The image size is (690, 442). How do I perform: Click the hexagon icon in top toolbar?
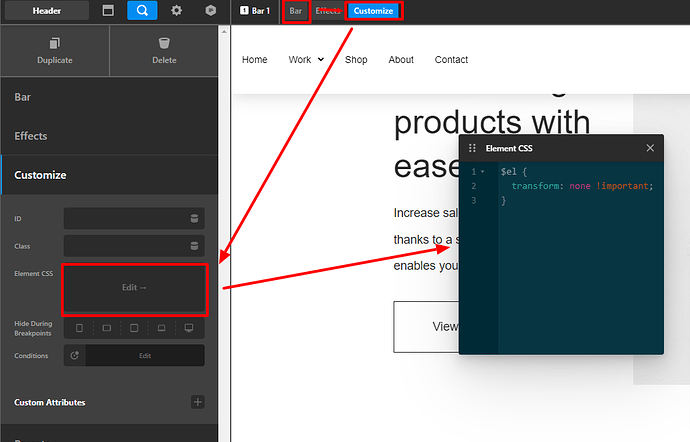coord(210,11)
